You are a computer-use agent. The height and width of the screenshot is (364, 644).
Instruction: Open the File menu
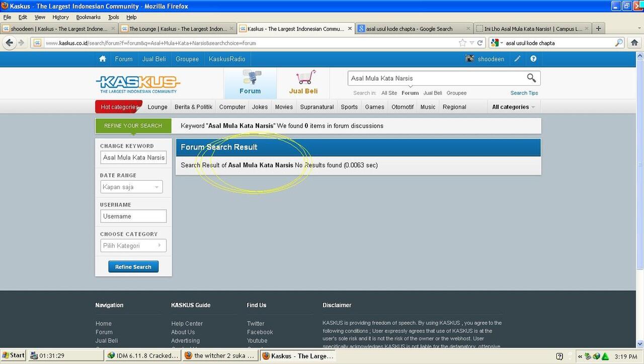(x=7, y=17)
